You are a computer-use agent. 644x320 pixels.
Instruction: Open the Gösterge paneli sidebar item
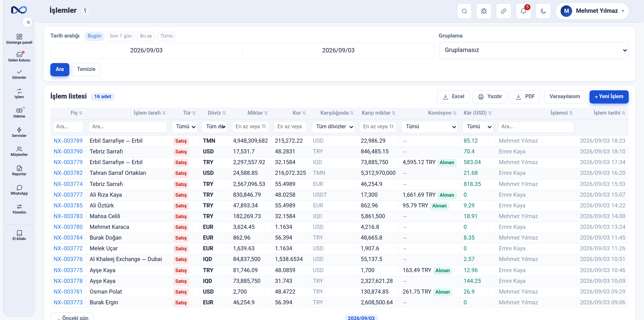(19, 39)
